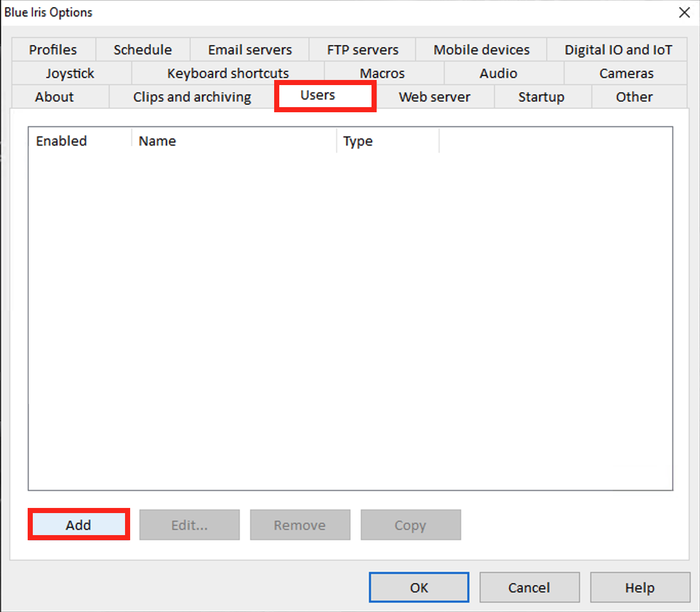Open the Cameras tab

pyautogui.click(x=626, y=73)
